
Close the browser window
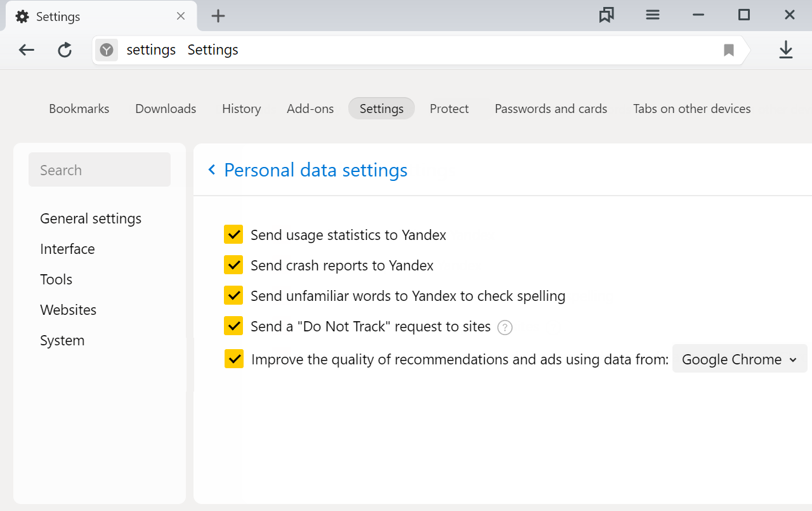tap(790, 15)
